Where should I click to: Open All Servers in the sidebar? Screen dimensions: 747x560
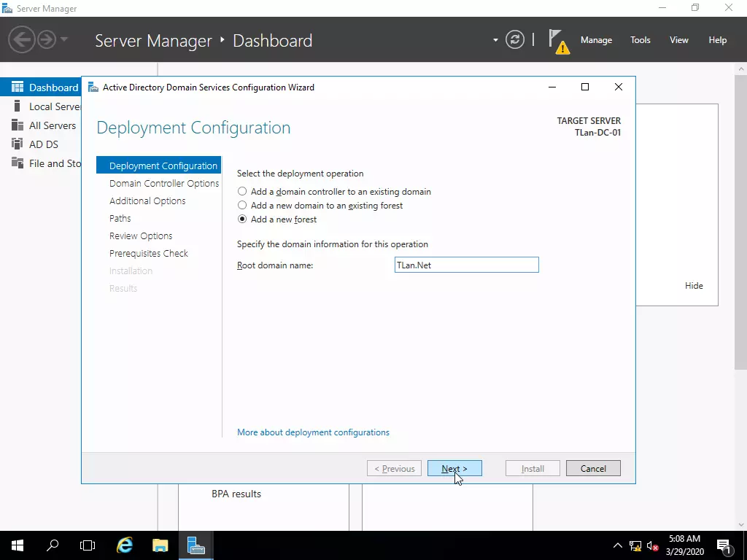pos(41,125)
